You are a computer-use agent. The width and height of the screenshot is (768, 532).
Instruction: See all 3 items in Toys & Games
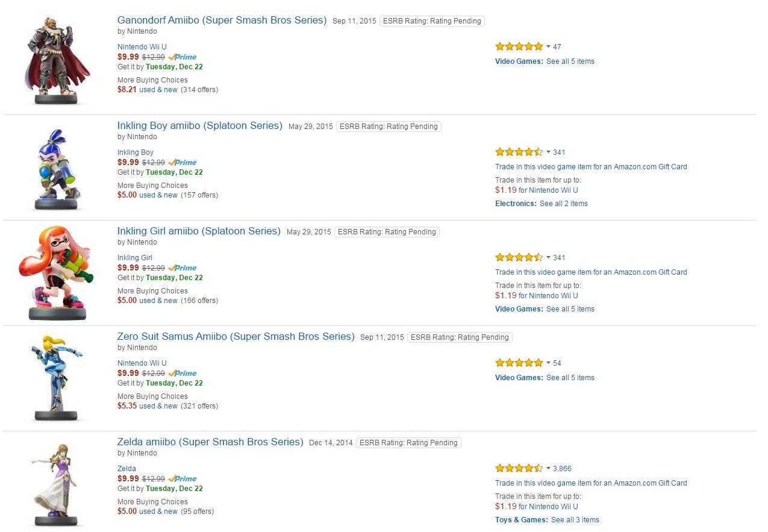[575, 520]
